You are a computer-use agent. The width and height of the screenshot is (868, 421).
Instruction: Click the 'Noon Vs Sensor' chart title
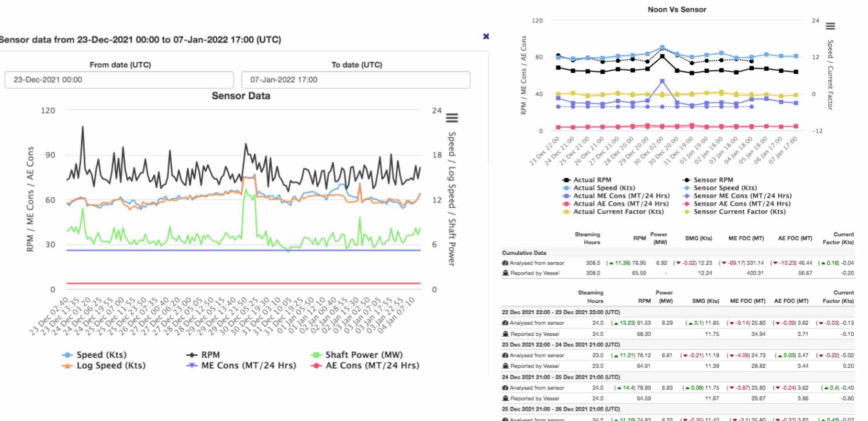pyautogui.click(x=677, y=9)
